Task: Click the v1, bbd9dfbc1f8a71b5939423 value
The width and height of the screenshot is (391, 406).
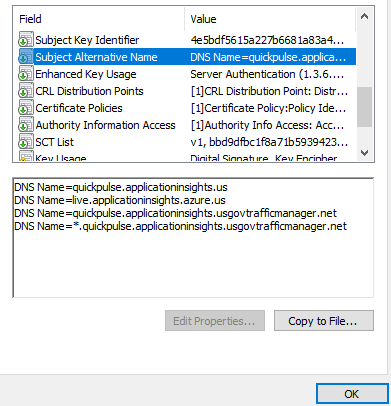Action: [269, 142]
